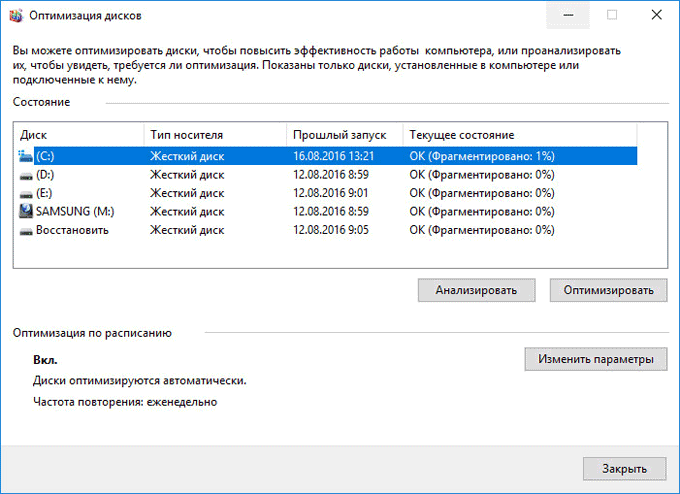Minimize the Оптимизация дисков window
The height and width of the screenshot is (494, 680).
[x=568, y=15]
